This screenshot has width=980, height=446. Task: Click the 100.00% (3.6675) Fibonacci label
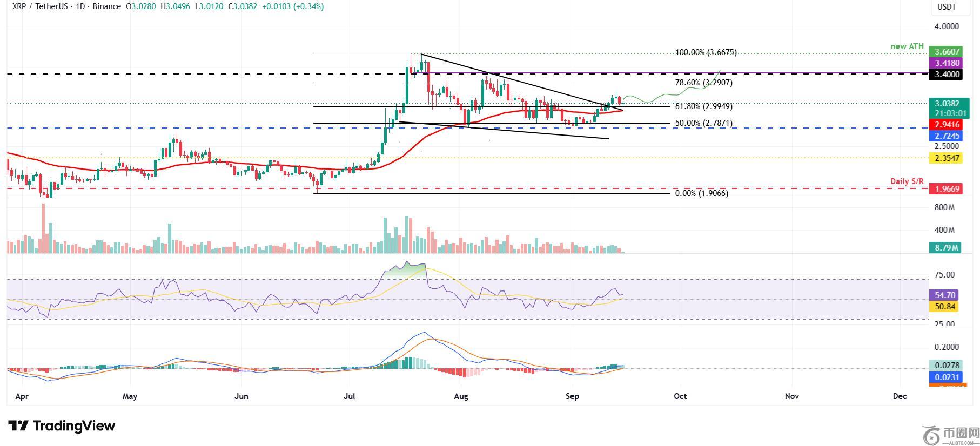706,53
